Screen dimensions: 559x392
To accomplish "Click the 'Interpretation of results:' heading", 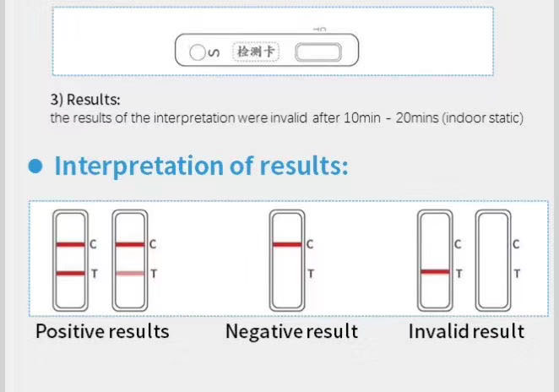I will coord(201,166).
